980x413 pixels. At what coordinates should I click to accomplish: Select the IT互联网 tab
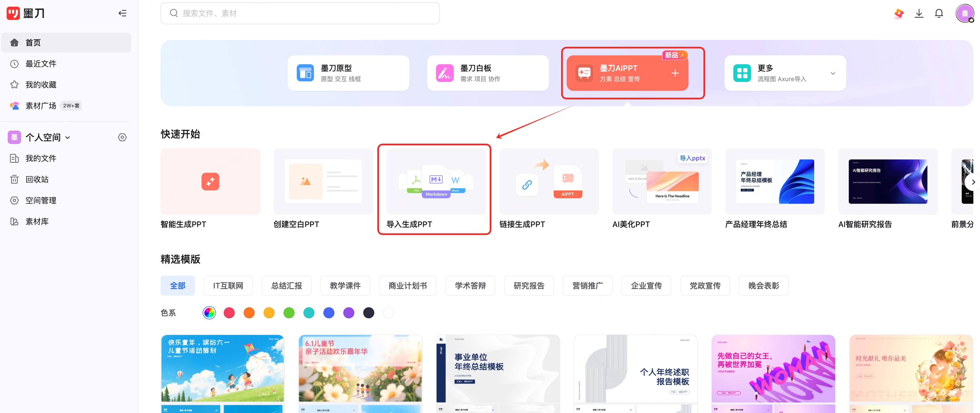[228, 286]
